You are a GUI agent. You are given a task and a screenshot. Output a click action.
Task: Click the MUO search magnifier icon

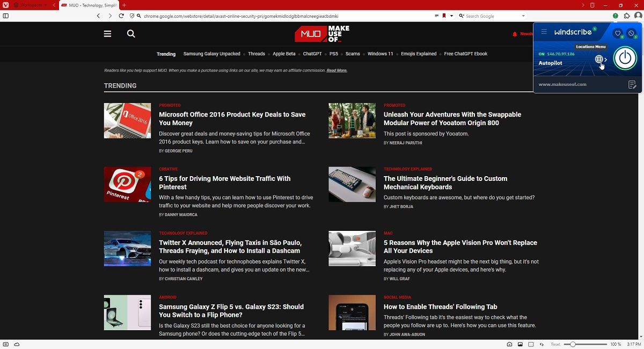point(130,33)
